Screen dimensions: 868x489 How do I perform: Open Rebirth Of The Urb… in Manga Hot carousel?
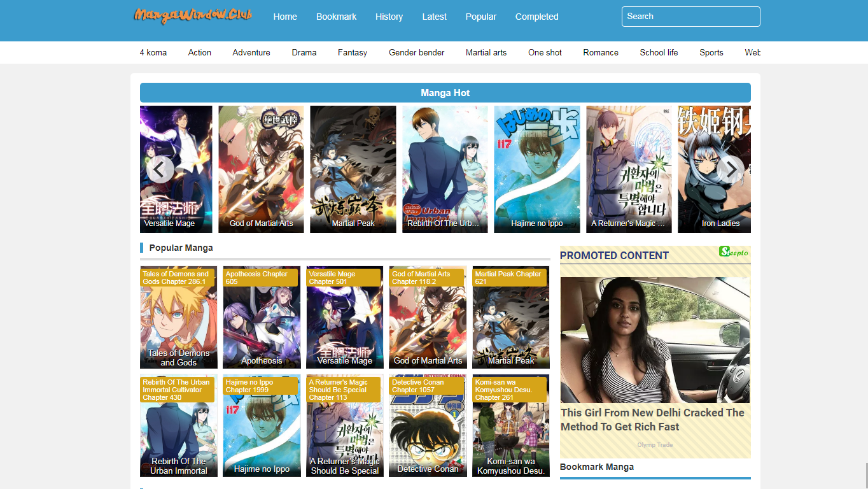445,169
